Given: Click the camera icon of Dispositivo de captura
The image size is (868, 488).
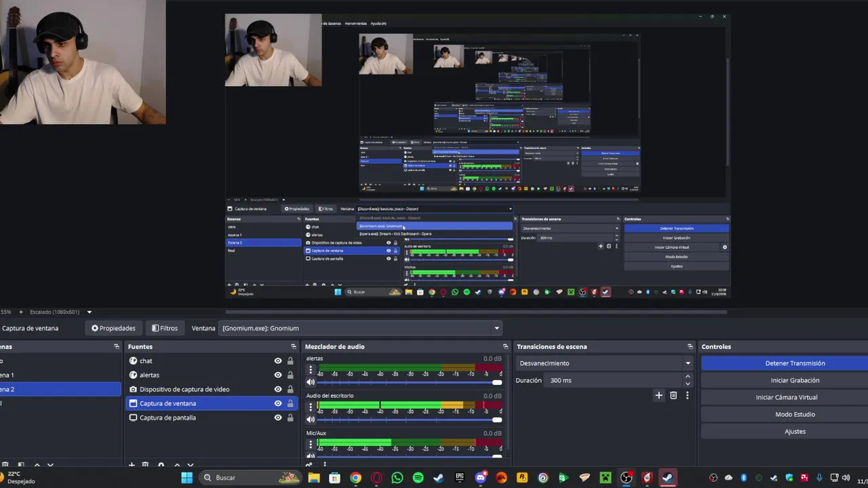Looking at the screenshot, I should [x=133, y=389].
